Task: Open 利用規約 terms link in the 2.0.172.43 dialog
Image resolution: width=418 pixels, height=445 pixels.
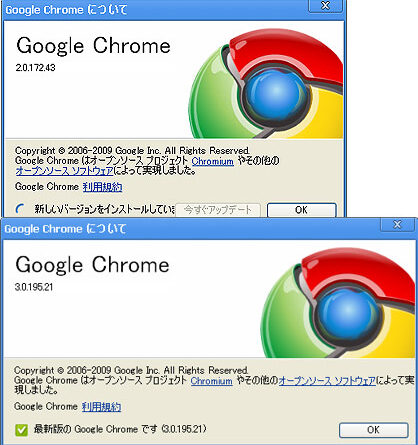Action: pos(102,187)
